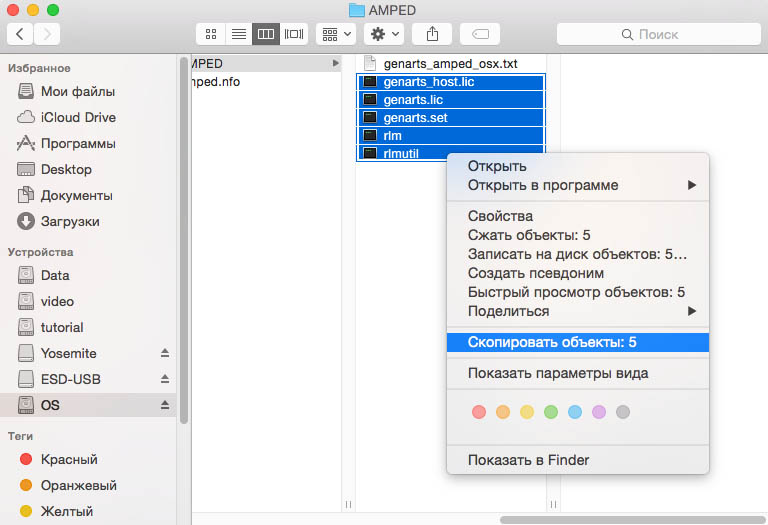Switch Finder to icon view
The width and height of the screenshot is (768, 525).
click(211, 34)
